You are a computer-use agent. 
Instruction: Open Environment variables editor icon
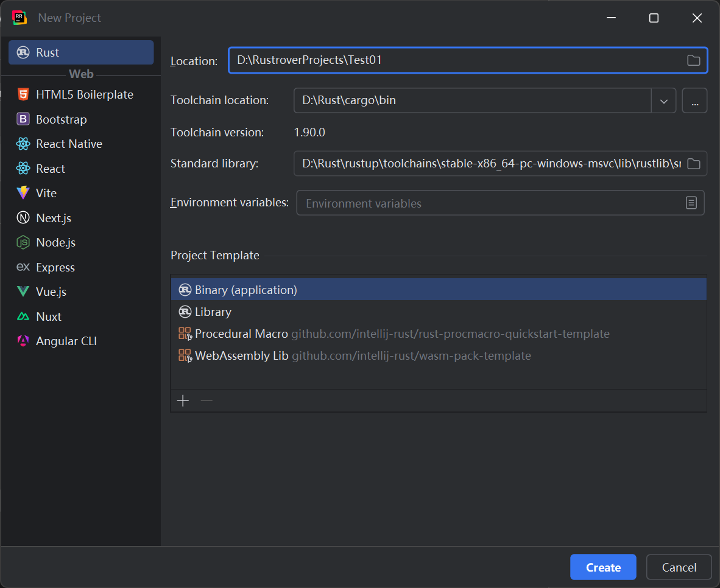click(x=691, y=203)
